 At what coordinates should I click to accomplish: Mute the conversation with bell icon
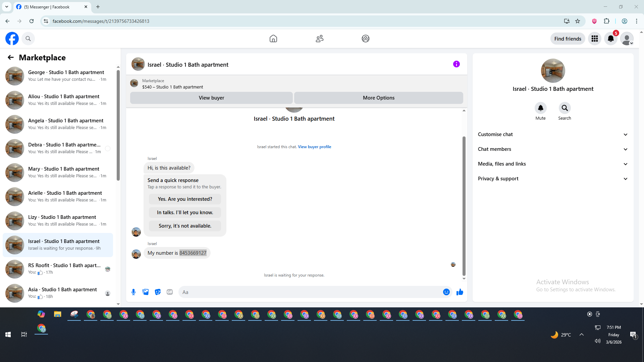(540, 108)
